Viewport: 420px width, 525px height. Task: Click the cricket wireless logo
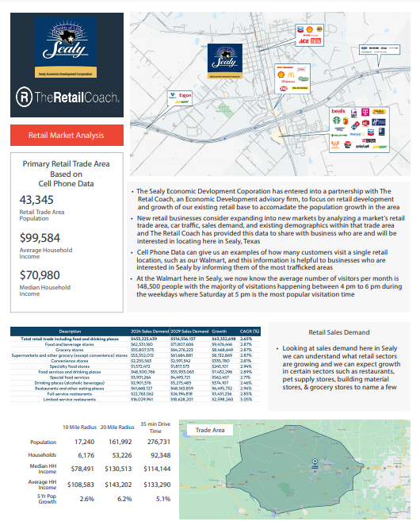pyautogui.click(x=362, y=146)
